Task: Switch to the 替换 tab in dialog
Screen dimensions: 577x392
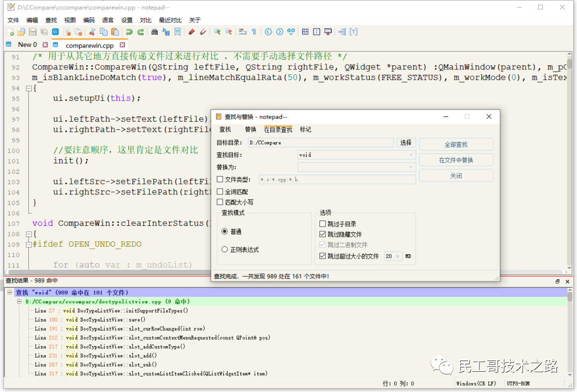Action: point(250,129)
